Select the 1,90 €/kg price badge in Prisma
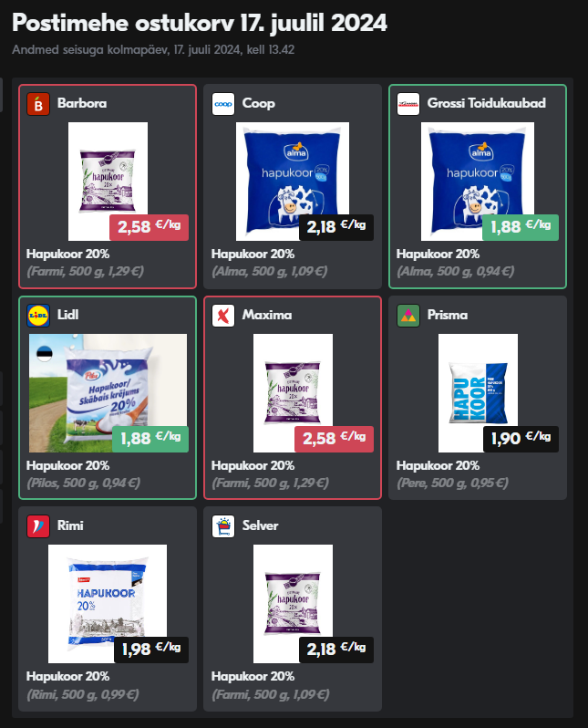 521,439
